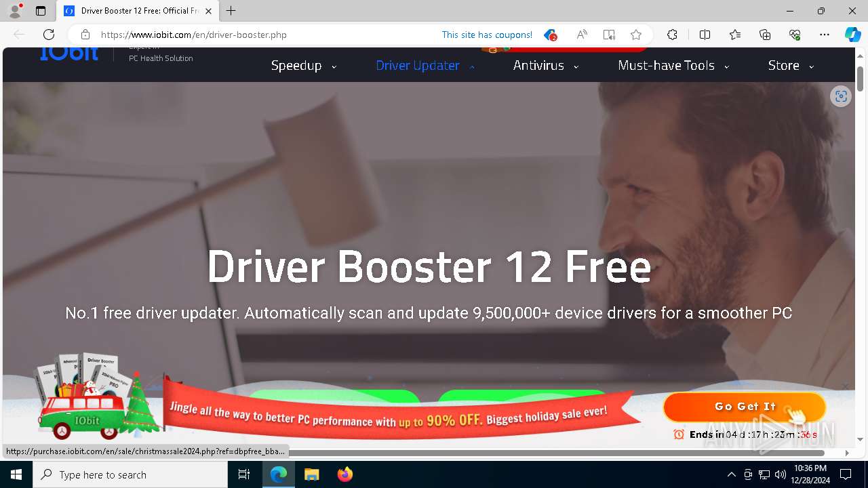Viewport: 868px width, 488px height.
Task: Open the Antivirus menu
Action: [x=538, y=66]
